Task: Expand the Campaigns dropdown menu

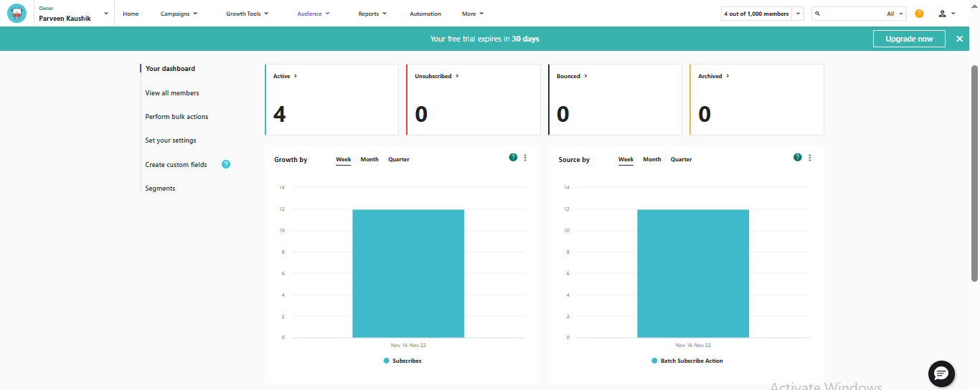Action: pos(179,14)
